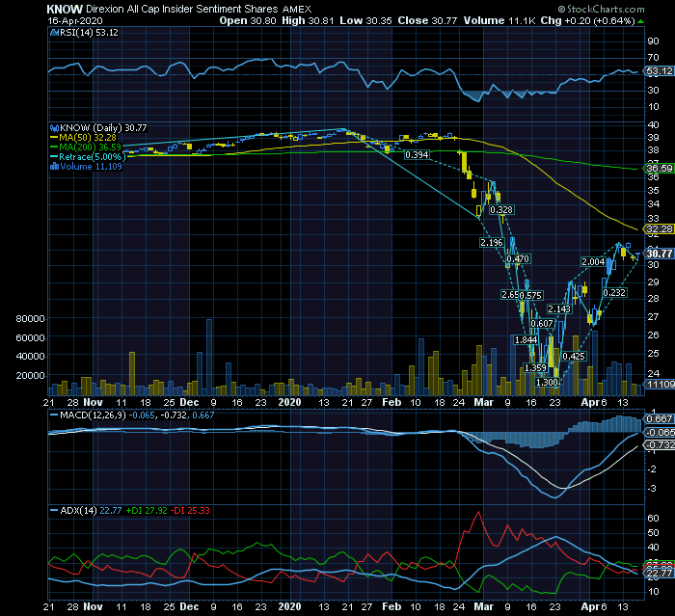Click the Low 30.35 value
Image resolution: width=675 pixels, height=616 pixels.
pyautogui.click(x=365, y=20)
